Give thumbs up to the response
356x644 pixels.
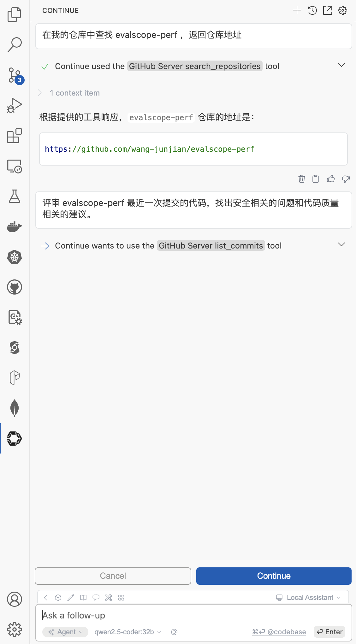pyautogui.click(x=330, y=179)
